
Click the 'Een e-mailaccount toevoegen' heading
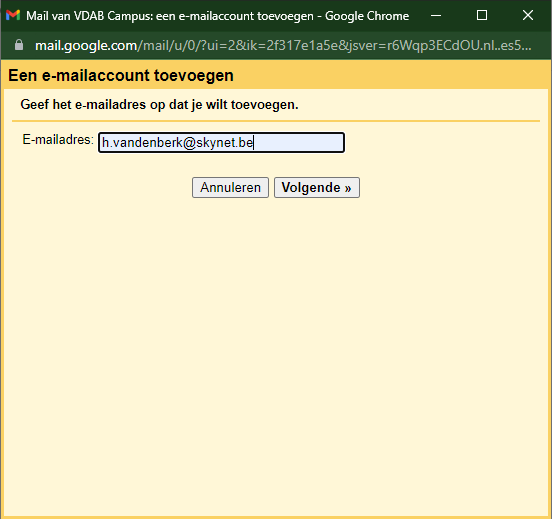(x=121, y=75)
